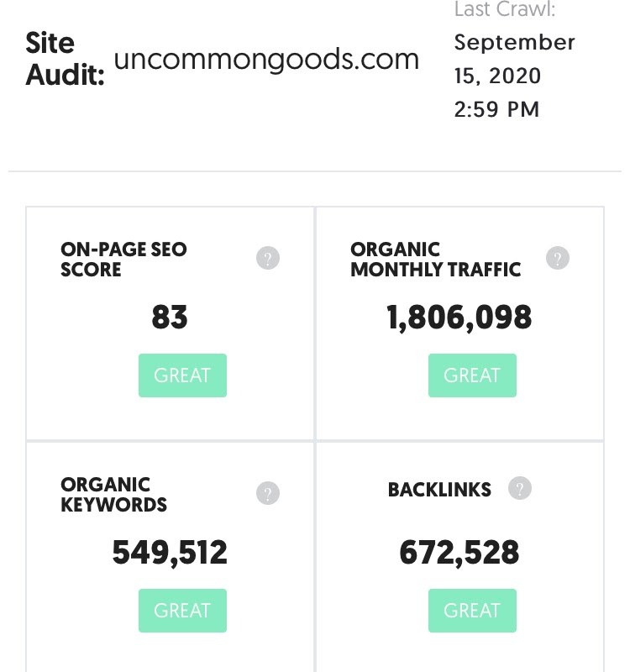Click the Organic Keywords question mark icon
630x672 pixels.
[268, 493]
